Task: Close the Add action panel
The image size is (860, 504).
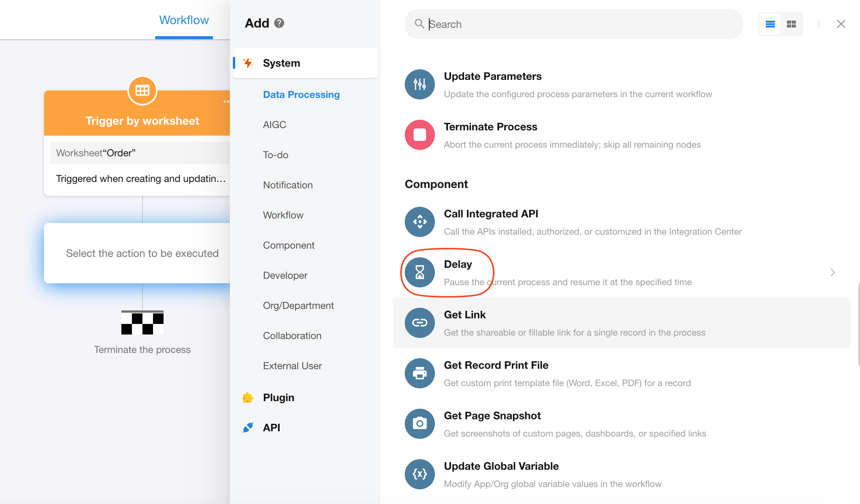Action: point(841,24)
